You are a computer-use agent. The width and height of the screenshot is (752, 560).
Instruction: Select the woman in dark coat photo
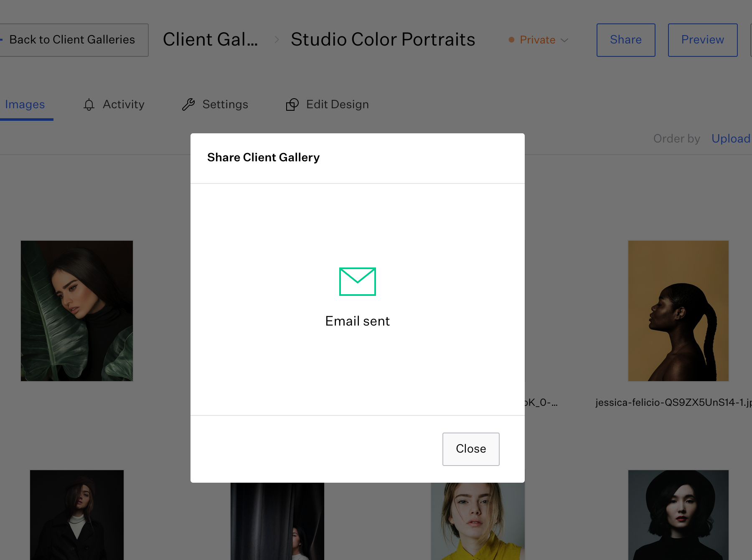pyautogui.click(x=77, y=515)
